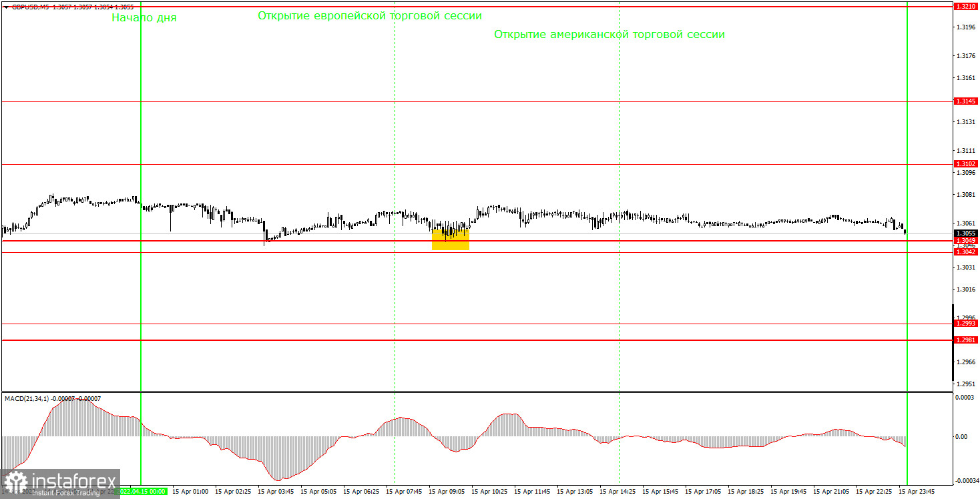Click the 15 Apr 09:05 time label

[x=446, y=491]
